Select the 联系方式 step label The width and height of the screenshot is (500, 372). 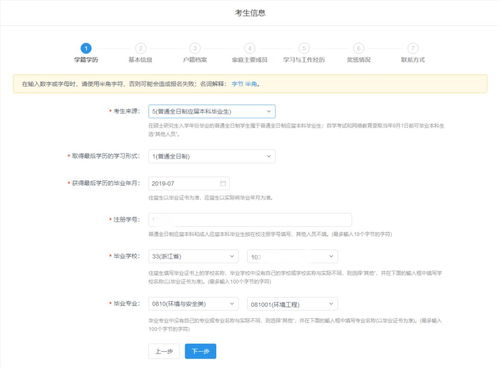pyautogui.click(x=413, y=60)
